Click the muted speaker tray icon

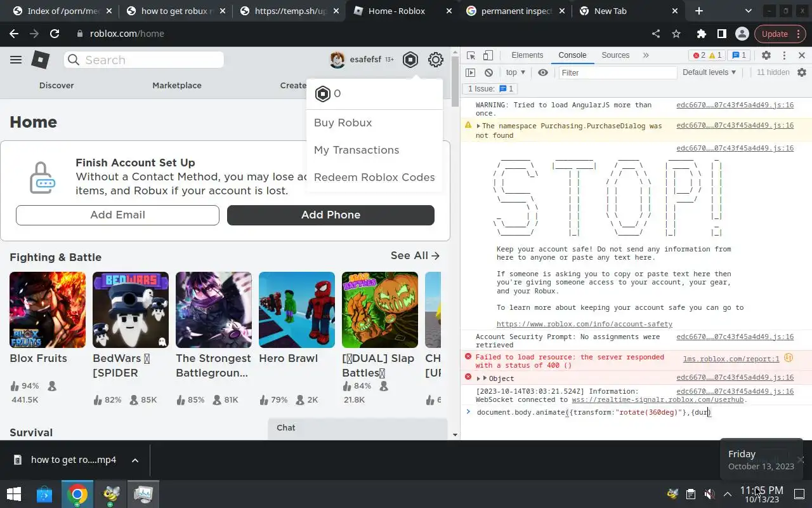click(x=710, y=494)
